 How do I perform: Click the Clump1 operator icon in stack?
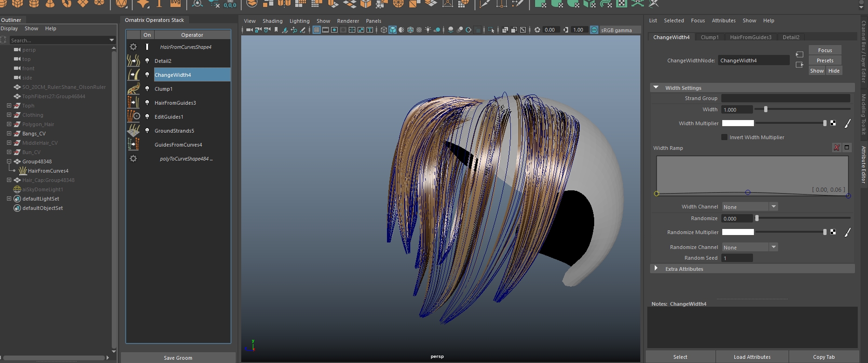134,88
